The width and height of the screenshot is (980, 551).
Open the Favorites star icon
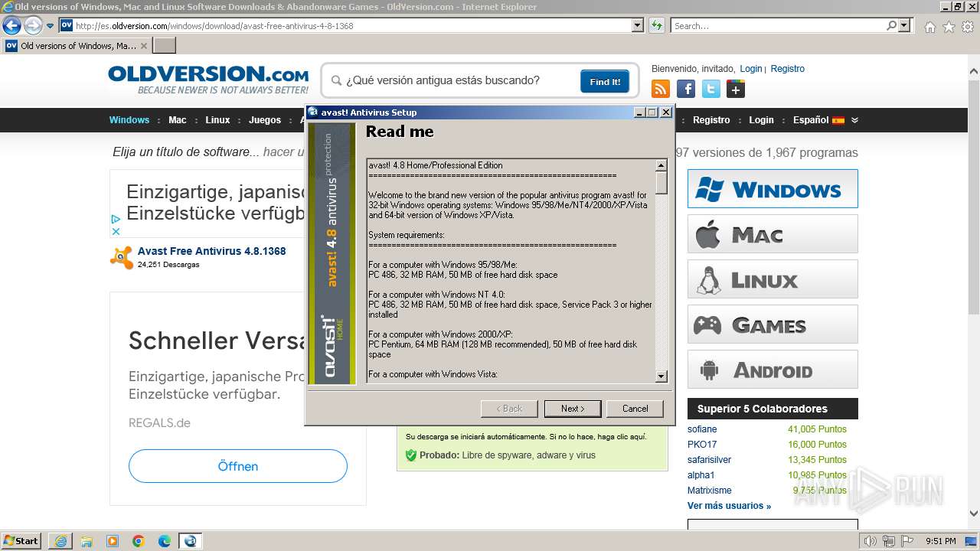click(949, 27)
